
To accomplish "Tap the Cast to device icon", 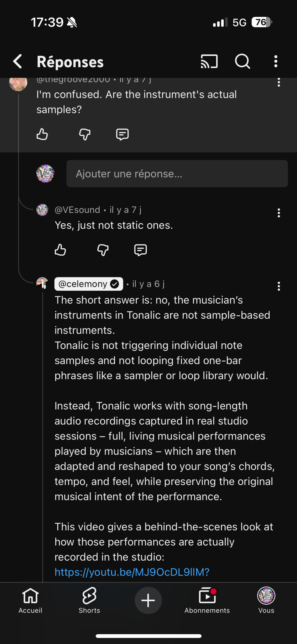I will [x=209, y=61].
